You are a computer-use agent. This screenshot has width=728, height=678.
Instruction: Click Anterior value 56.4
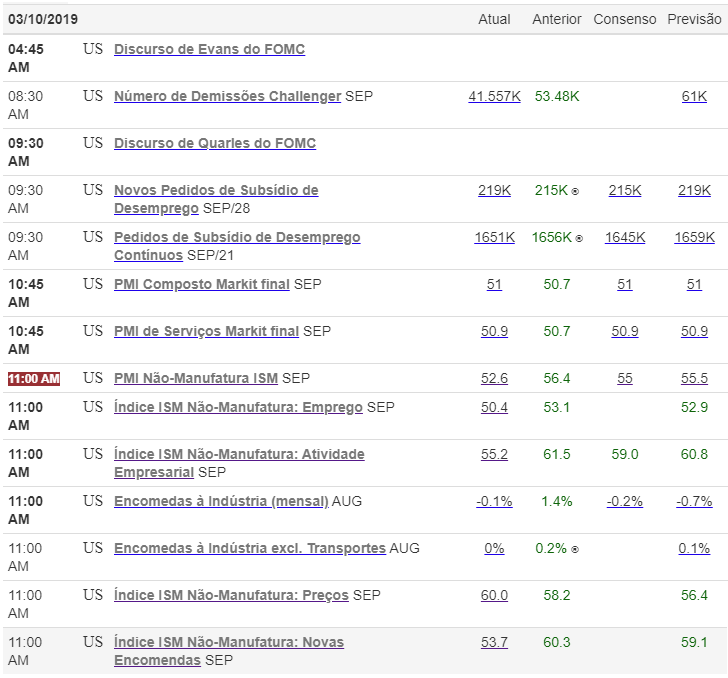(x=557, y=378)
